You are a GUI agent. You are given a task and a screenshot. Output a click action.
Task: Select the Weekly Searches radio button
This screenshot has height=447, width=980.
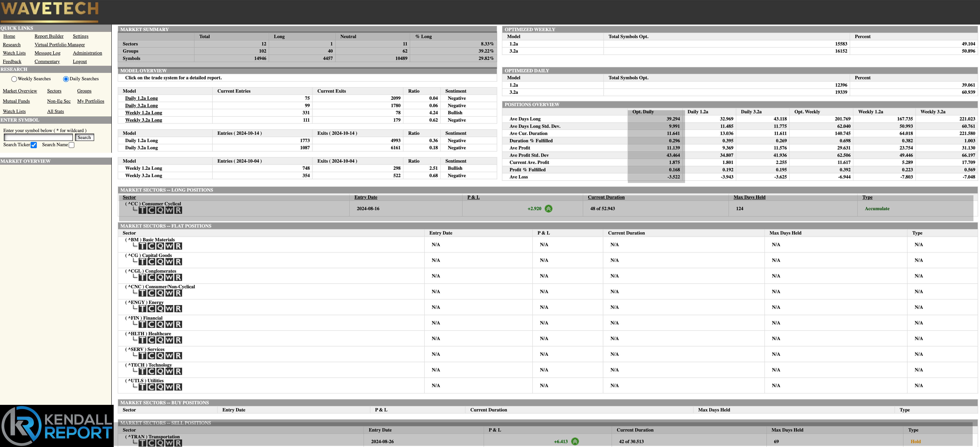[x=14, y=79]
